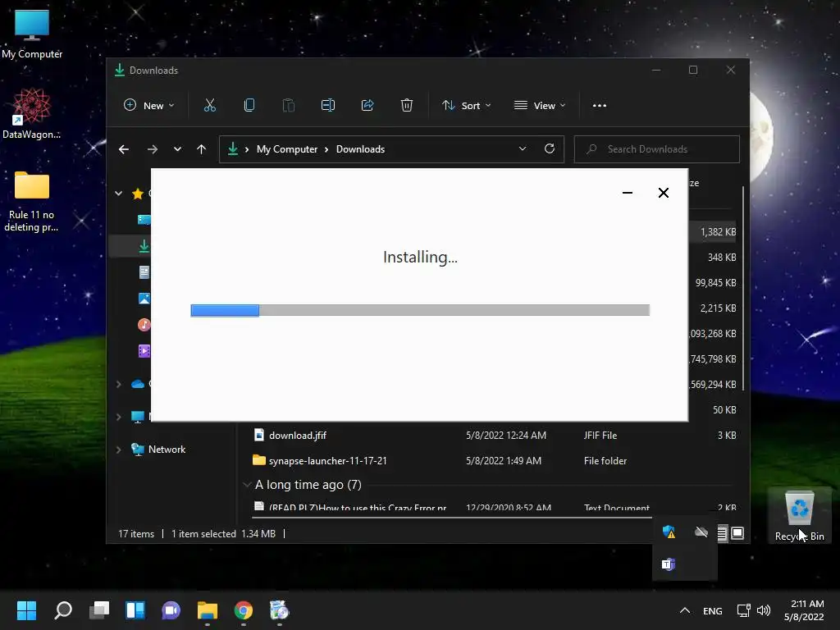840x630 pixels.
Task: Select the download.jfif file row
Action: pos(493,436)
